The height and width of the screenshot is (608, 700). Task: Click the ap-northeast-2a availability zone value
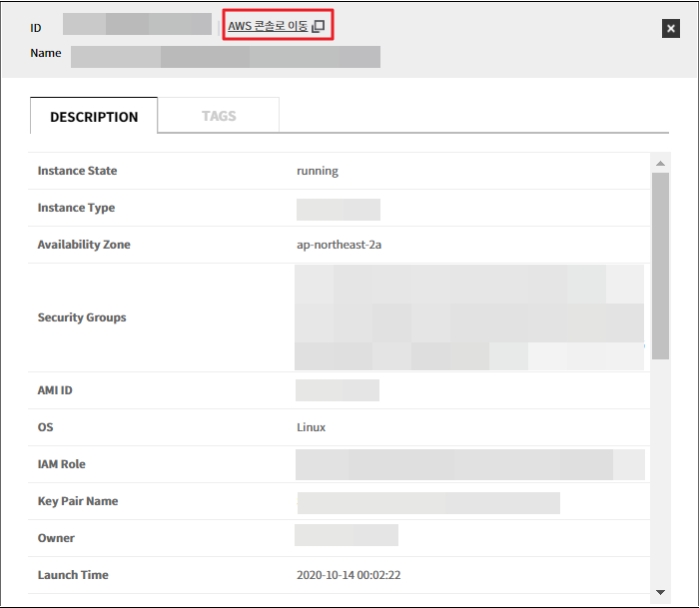pos(339,245)
